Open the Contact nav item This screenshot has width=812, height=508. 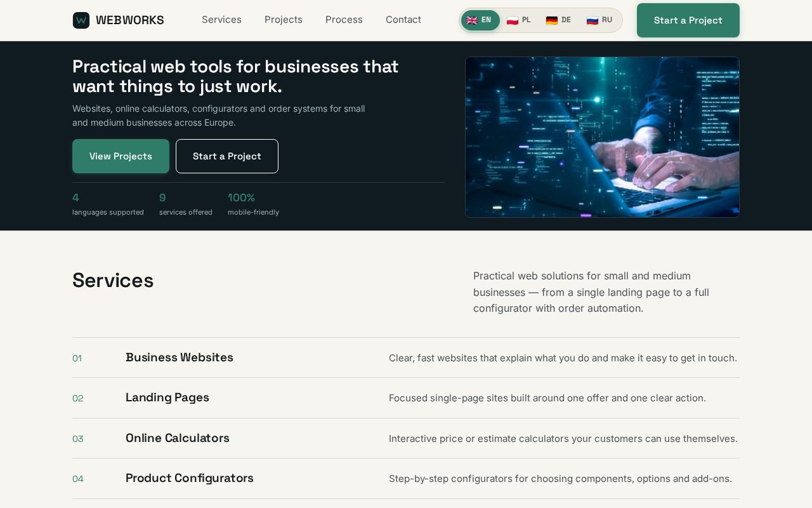pyautogui.click(x=403, y=20)
